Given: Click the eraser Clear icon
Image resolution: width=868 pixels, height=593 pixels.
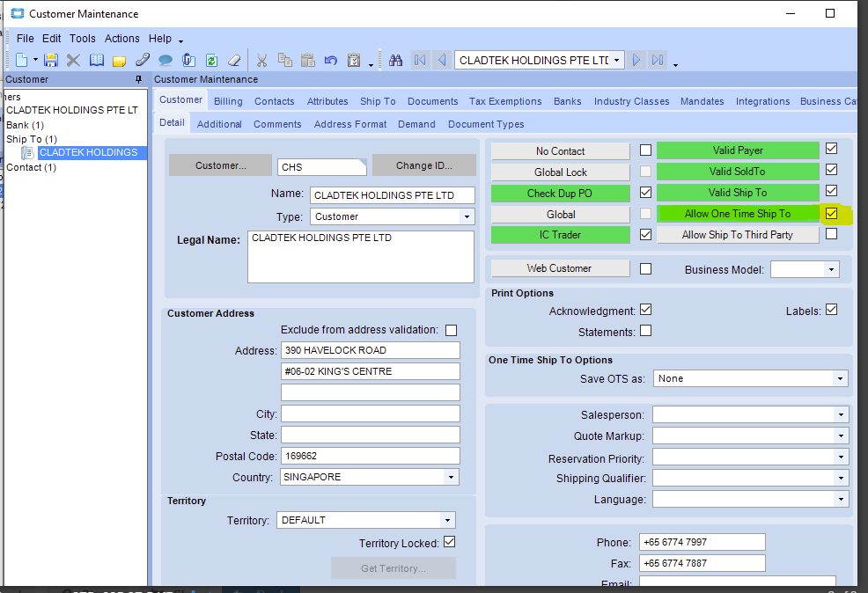Looking at the screenshot, I should pyautogui.click(x=234, y=60).
